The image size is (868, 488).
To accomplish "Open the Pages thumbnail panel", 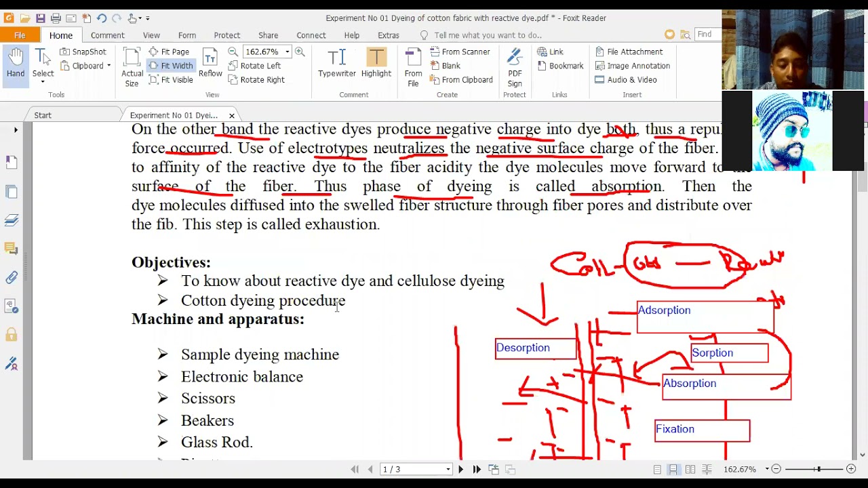I will (x=12, y=191).
